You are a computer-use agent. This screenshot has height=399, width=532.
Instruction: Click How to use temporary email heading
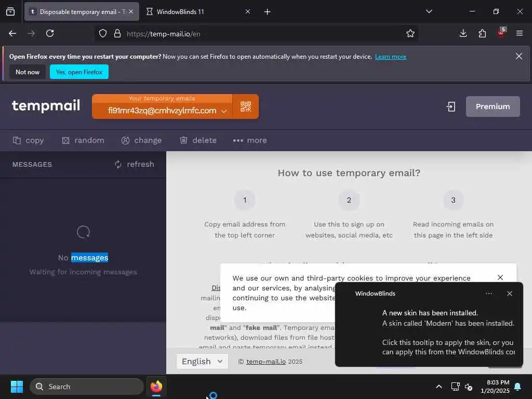[x=349, y=173]
